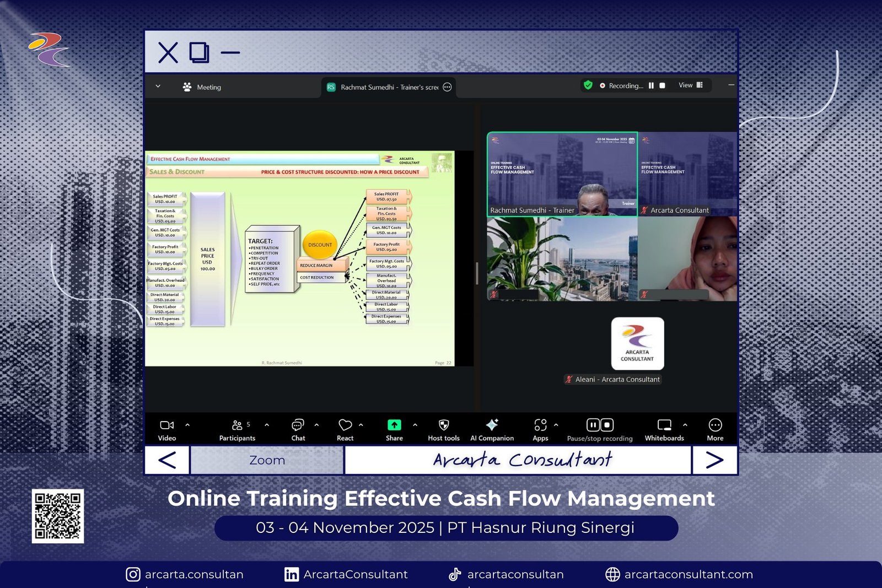Pause recording from the bottom toolbar
882x588 pixels.
pyautogui.click(x=593, y=425)
